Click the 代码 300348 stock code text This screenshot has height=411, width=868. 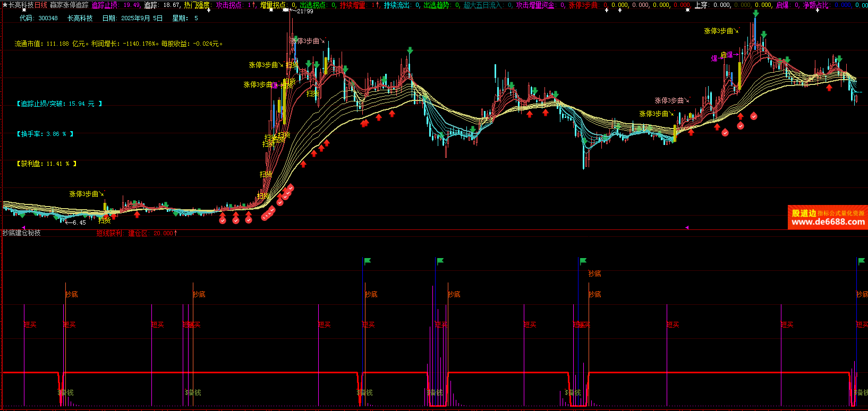(x=39, y=18)
